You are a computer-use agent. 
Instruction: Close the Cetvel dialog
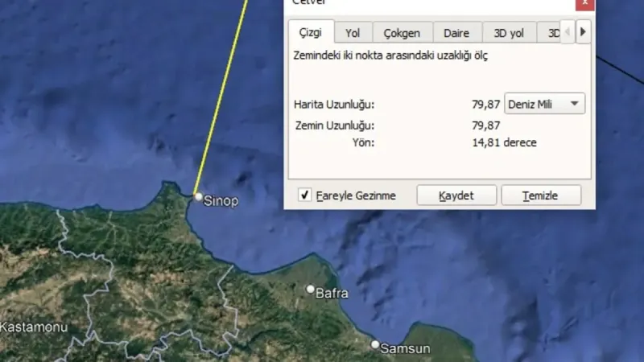click(x=585, y=4)
